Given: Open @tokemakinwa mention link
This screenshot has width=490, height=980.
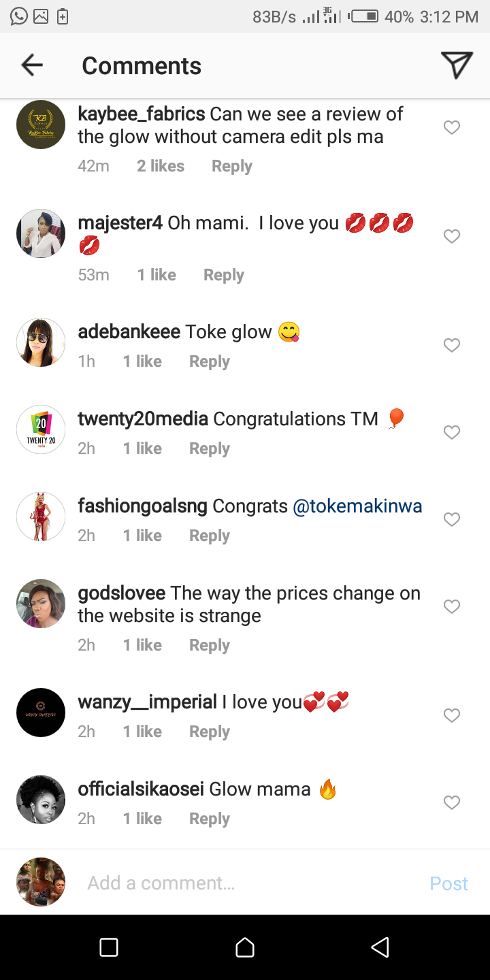Looking at the screenshot, I should (357, 506).
